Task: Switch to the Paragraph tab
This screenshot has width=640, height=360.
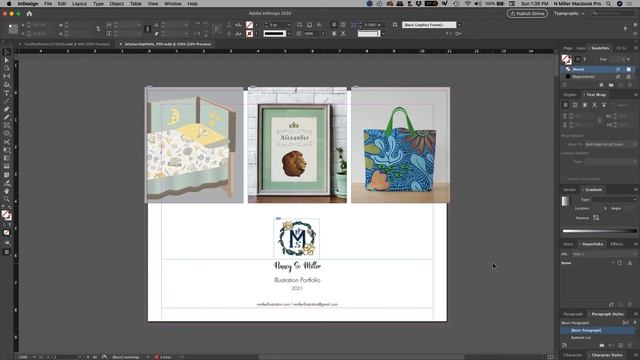Action: 573,314
